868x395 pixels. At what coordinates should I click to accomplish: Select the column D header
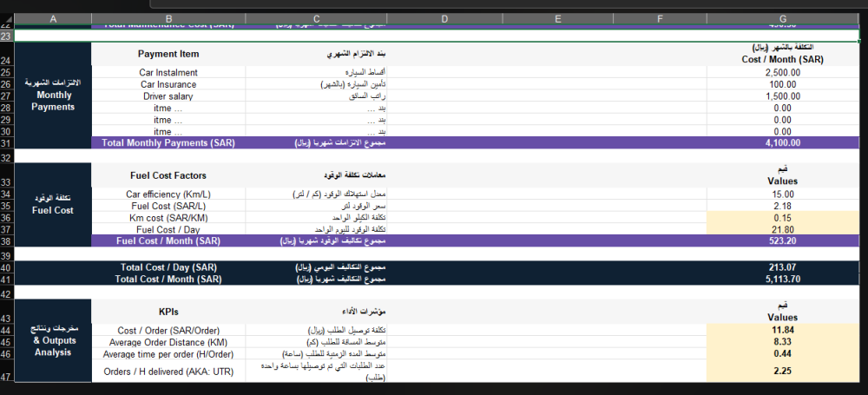pos(444,18)
